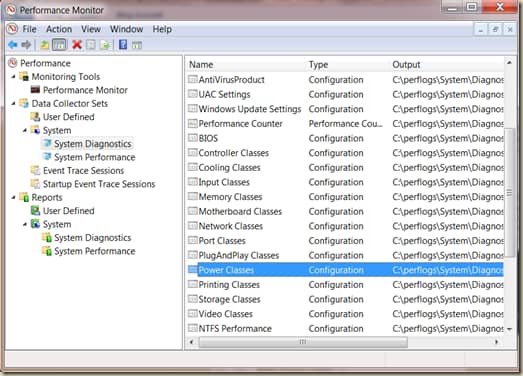
Task: Go back with the blue Back arrow
Action: click(13, 45)
